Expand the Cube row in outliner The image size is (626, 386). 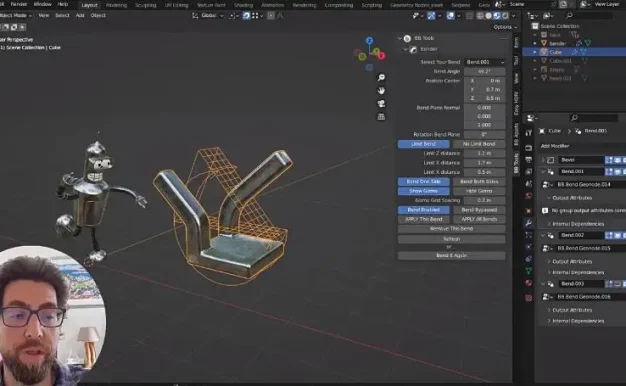coord(535,52)
